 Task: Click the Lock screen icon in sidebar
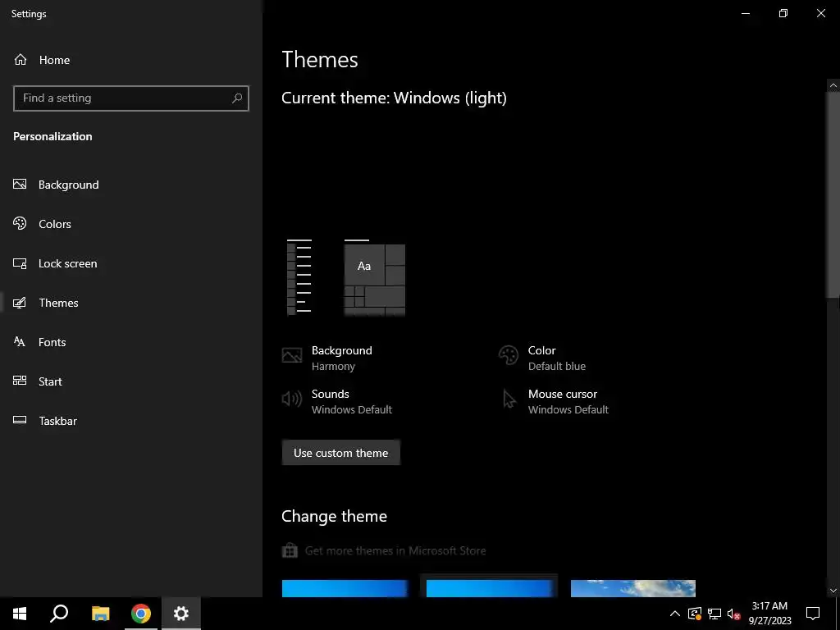coord(20,263)
